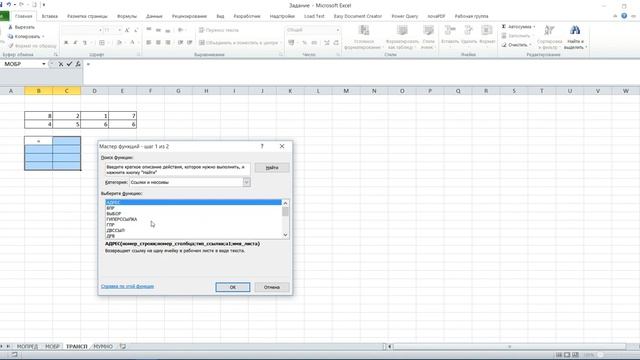Image resolution: width=640 pixels, height=360 pixels.
Task: Click the Insert Function fx icon
Action: 78,64
